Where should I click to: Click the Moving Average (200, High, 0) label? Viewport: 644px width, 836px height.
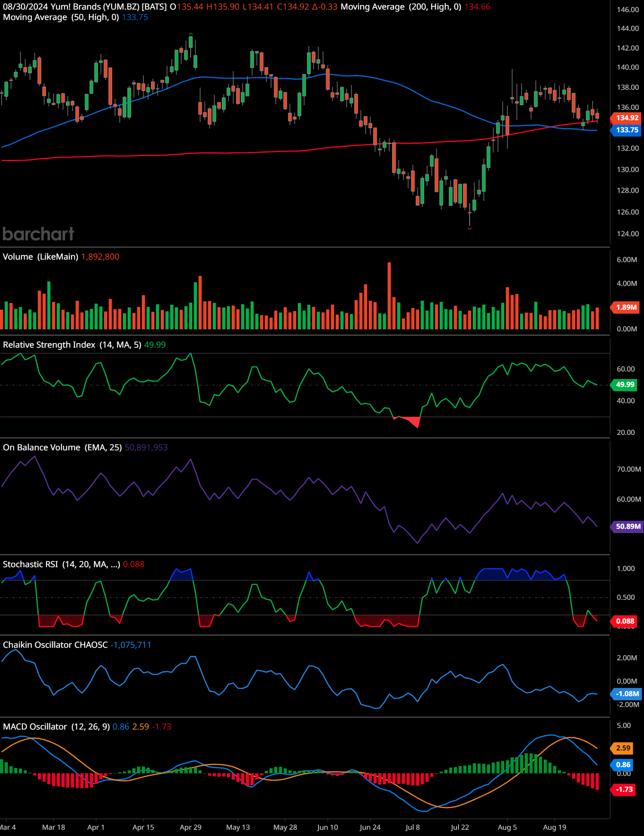click(x=401, y=7)
